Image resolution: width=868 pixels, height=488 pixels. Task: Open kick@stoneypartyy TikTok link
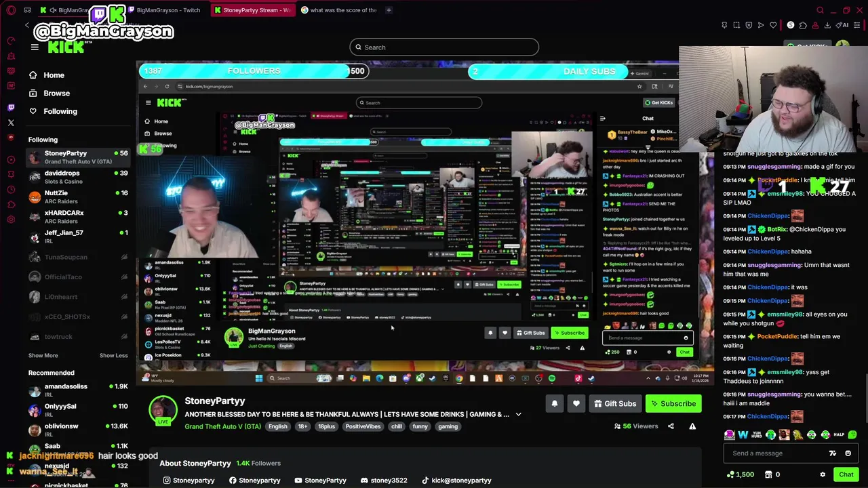click(456, 481)
